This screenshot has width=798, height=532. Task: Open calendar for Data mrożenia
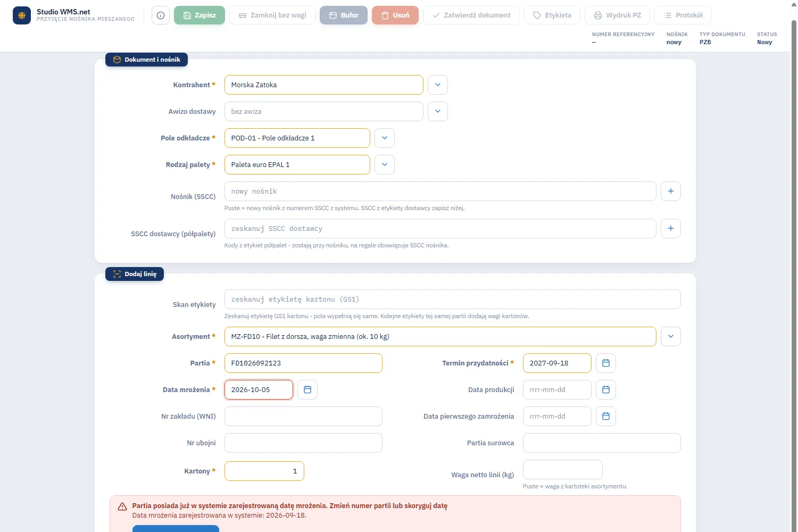pos(307,389)
